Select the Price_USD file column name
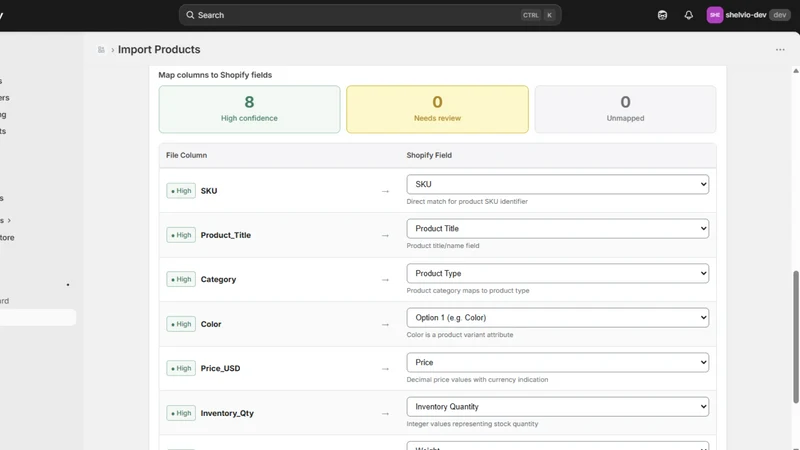The height and width of the screenshot is (450, 800). coord(220,368)
